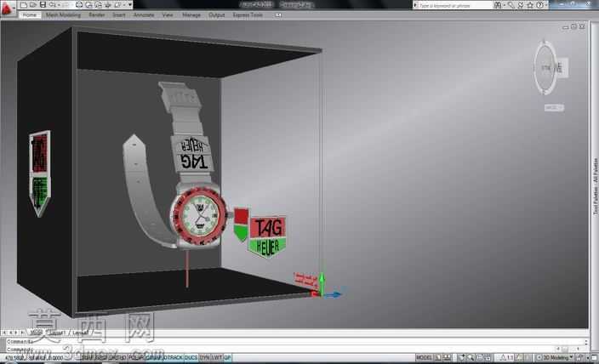Screen dimensions: 599x364
Task: Click the Plot (print) icon in Quick Access toolbar
Action: point(79,5)
